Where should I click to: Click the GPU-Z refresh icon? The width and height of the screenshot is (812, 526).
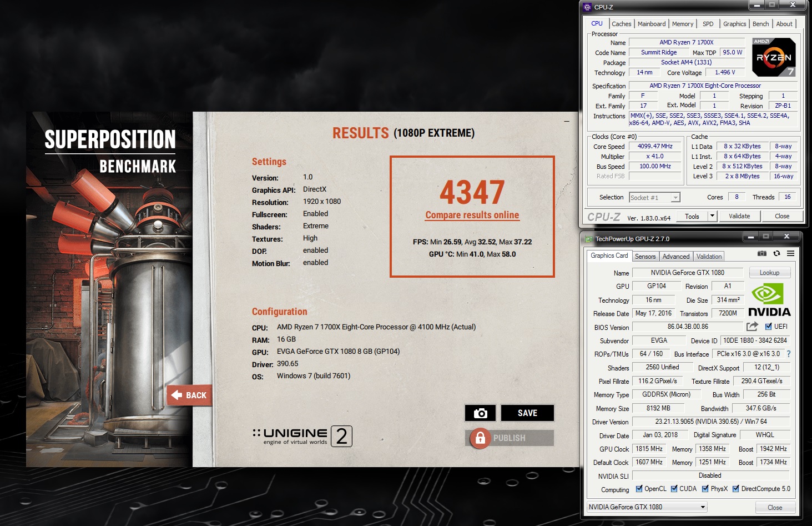coord(776,253)
